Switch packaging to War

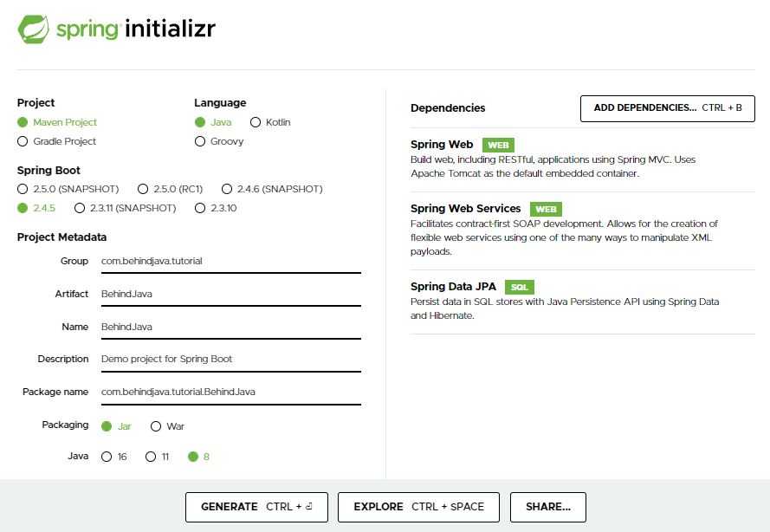tap(156, 426)
